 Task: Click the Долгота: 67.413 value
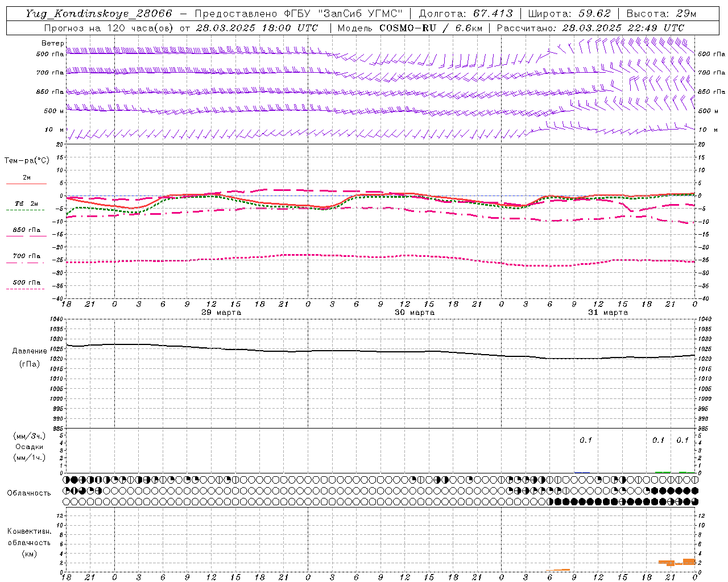465,14
